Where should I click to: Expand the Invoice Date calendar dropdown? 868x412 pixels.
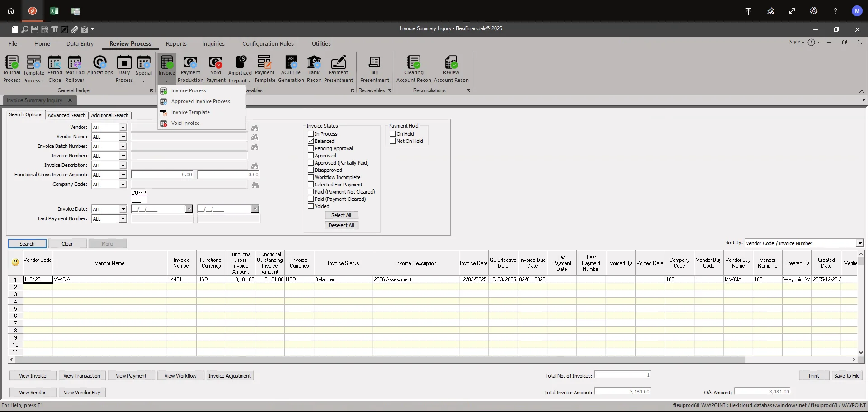click(189, 209)
